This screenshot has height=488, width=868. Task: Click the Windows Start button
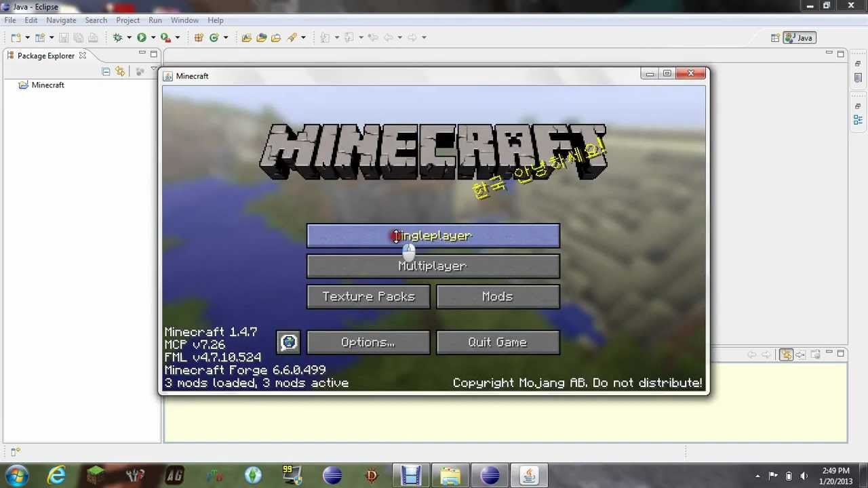click(16, 475)
